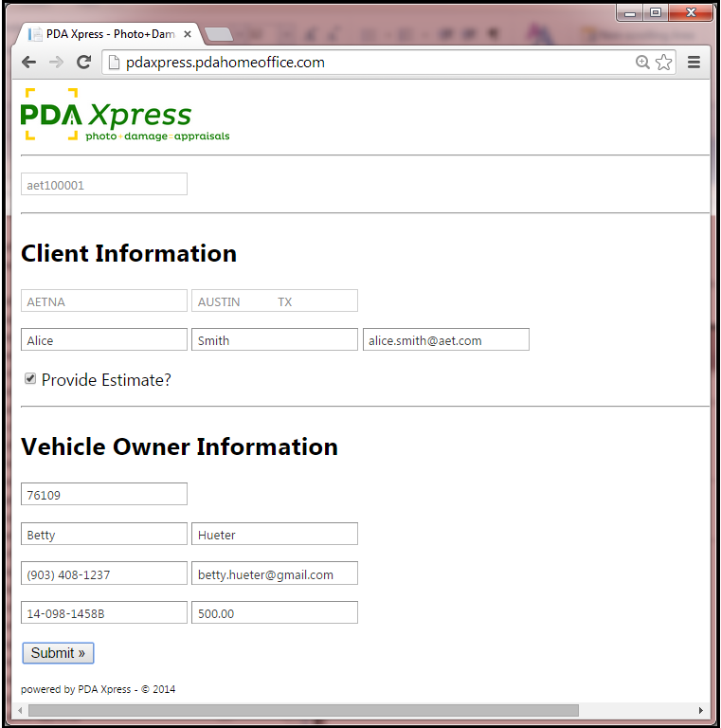Click the page icon beside the URL
The width and height of the screenshot is (721, 728).
tap(114, 63)
